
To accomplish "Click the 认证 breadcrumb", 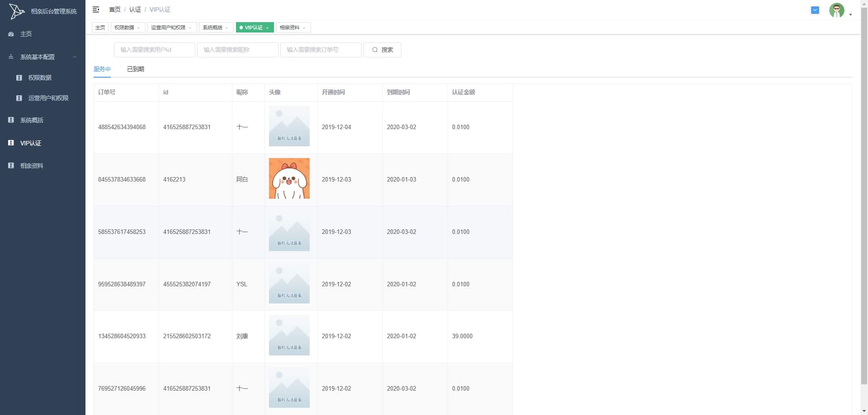I will point(135,9).
